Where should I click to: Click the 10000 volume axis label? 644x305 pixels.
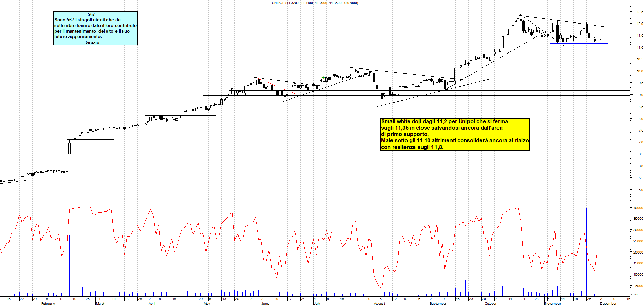[x=638, y=275]
